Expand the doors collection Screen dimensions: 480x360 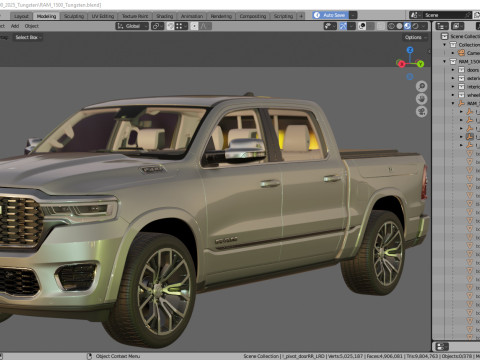pos(453,70)
